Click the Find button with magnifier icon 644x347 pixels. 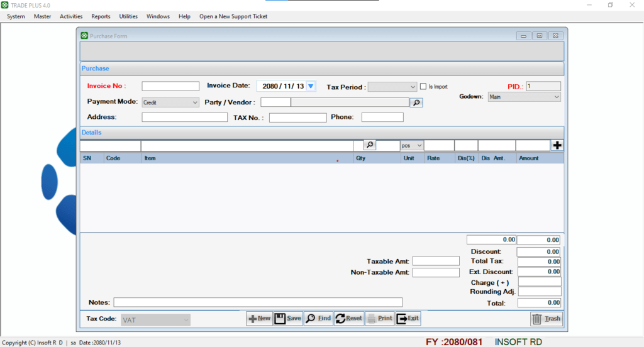pyautogui.click(x=318, y=319)
